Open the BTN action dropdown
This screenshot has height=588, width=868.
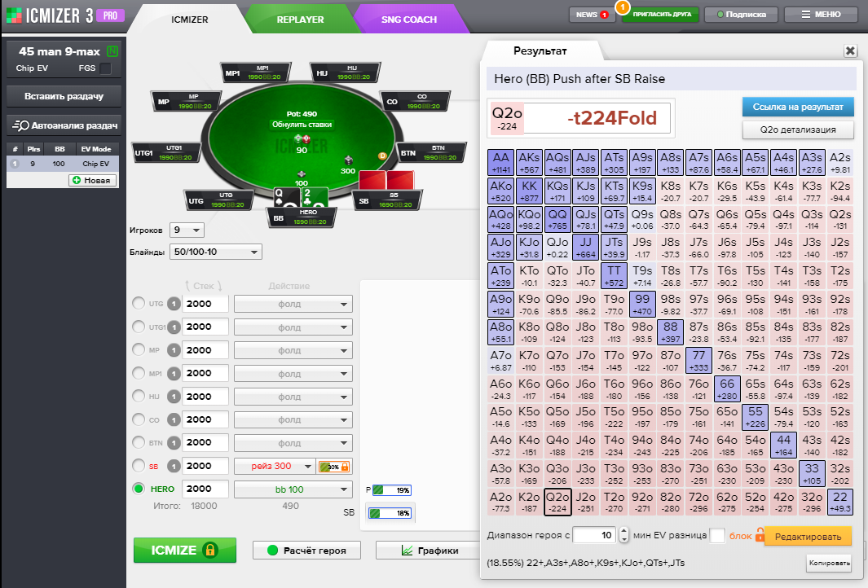pos(293,443)
